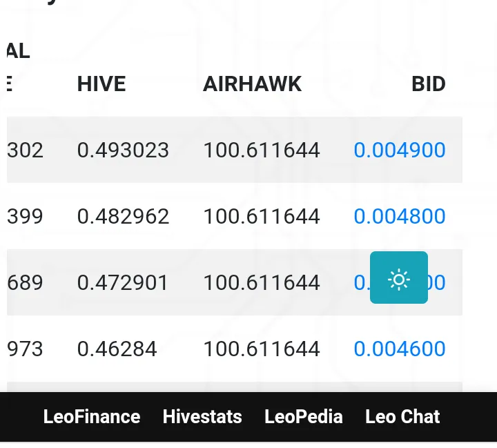
Task: Click the HIVE value 0.482962
Action: pyautogui.click(x=123, y=216)
